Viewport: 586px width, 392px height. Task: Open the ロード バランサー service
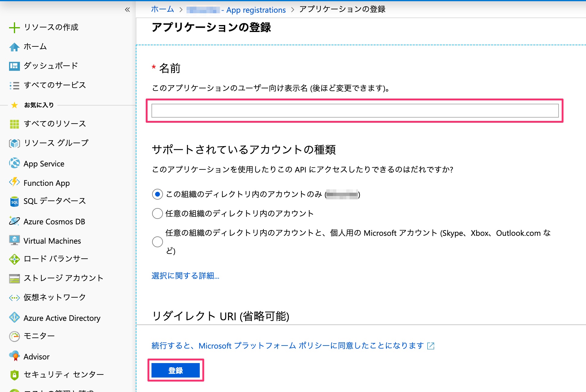tap(56, 259)
